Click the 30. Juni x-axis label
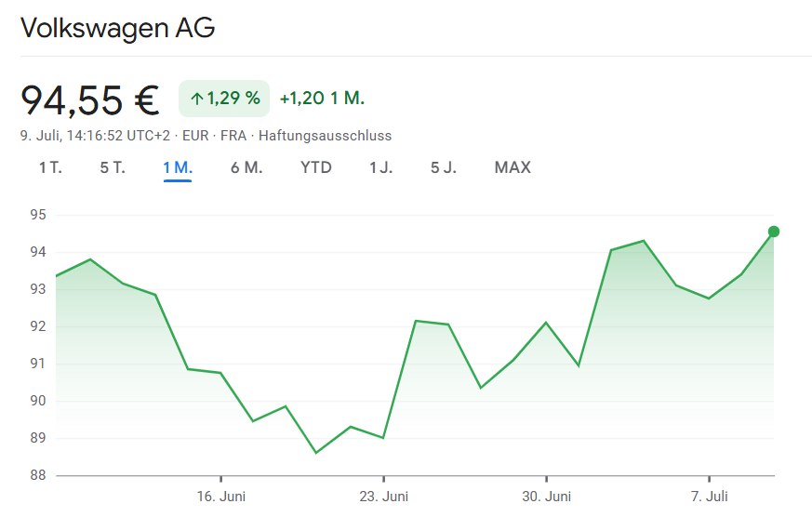 pos(546,497)
